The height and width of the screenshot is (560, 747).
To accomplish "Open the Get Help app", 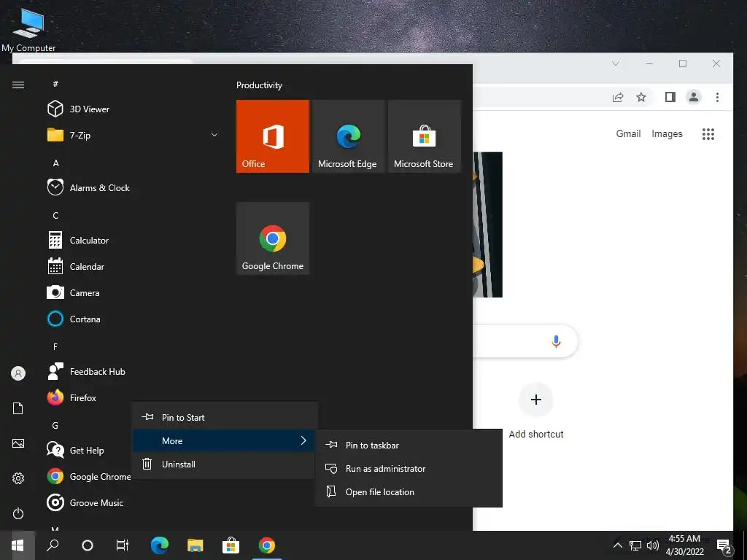I will click(88, 450).
